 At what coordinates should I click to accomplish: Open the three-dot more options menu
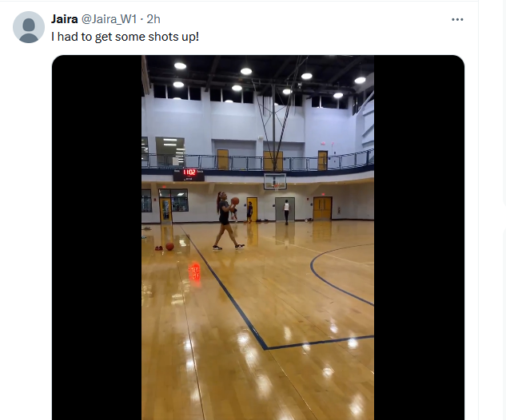point(457,20)
